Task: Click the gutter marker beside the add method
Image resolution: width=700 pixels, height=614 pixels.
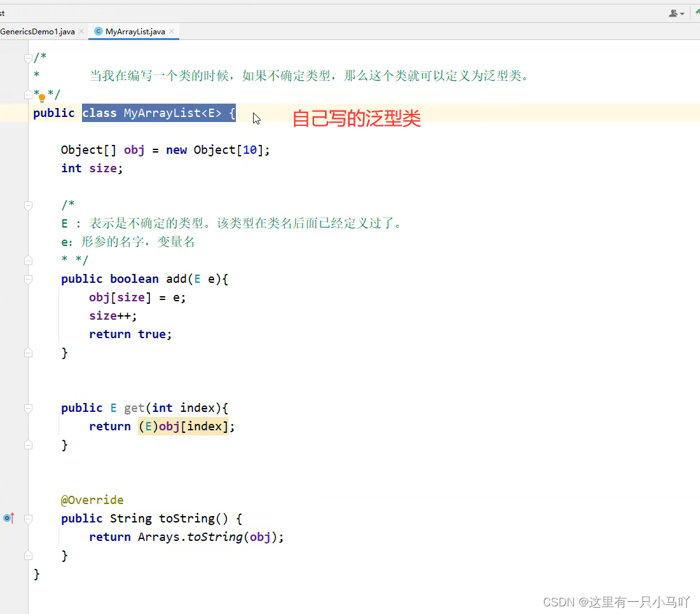Action: tap(28, 278)
